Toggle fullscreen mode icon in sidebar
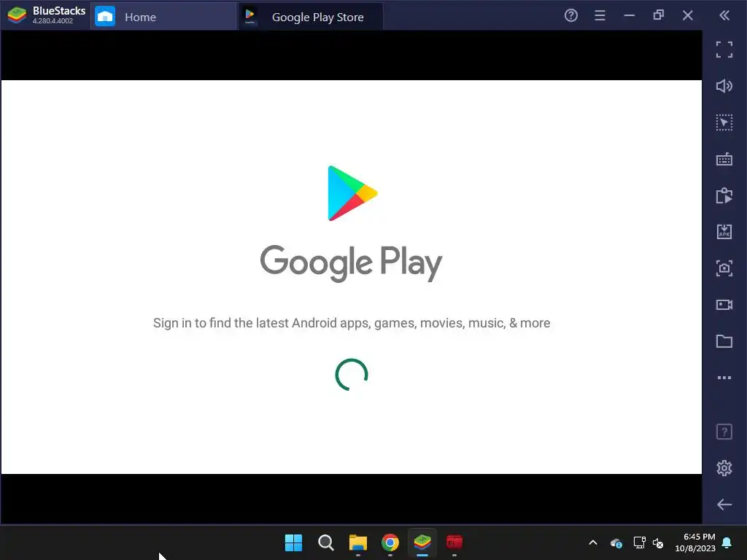The image size is (747, 560). click(724, 50)
